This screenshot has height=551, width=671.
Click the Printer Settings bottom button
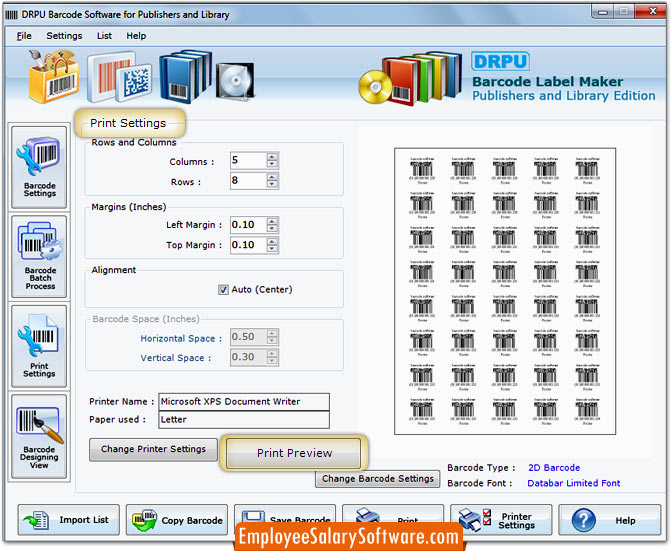click(501, 520)
